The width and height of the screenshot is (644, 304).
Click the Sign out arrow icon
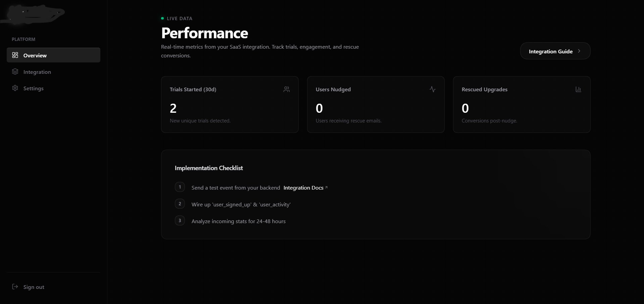pos(15,287)
